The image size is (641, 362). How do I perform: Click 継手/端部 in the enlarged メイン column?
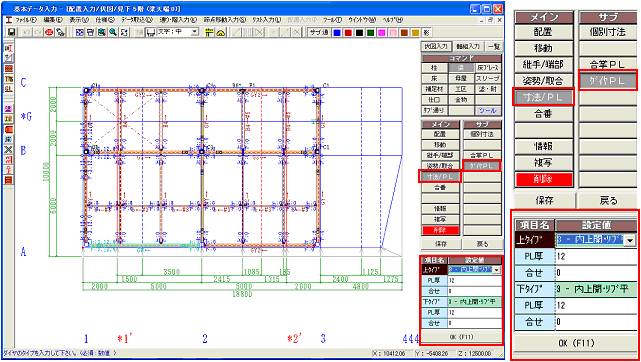[x=544, y=65]
